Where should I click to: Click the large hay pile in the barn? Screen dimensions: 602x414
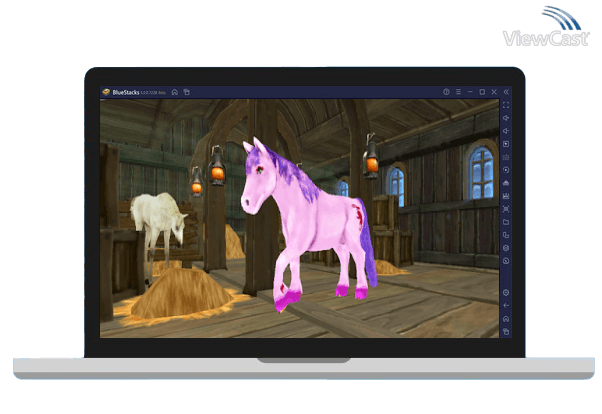(x=180, y=294)
